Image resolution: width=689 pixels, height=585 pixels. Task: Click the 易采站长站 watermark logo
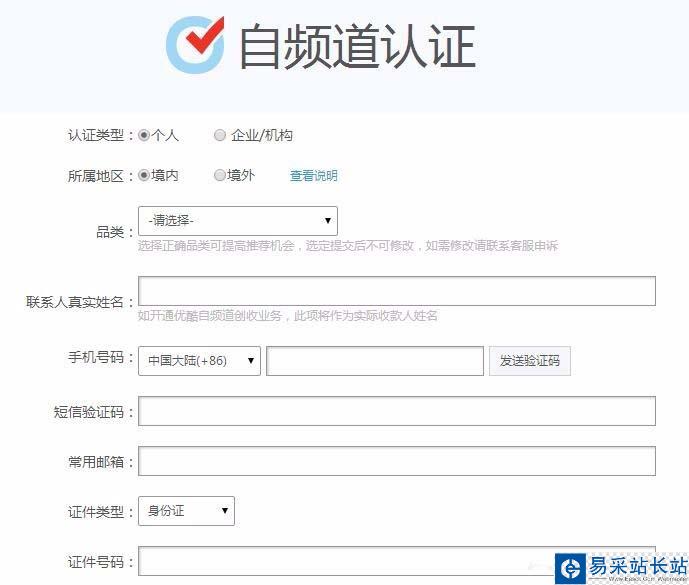[x=621, y=566]
